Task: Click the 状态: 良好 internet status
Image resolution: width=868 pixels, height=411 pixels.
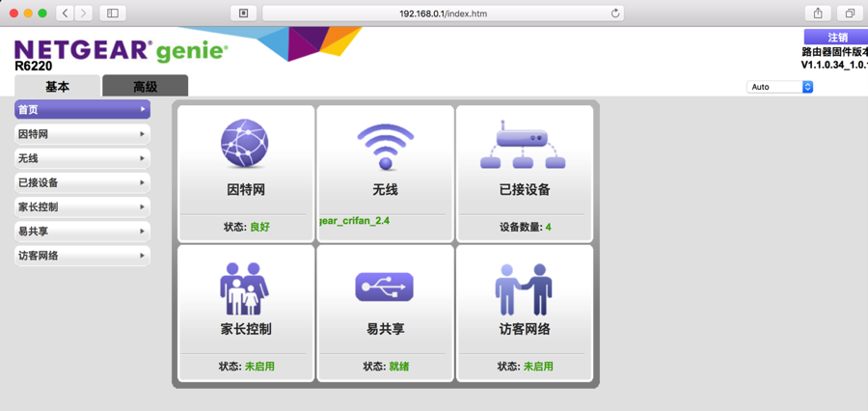Action: [246, 227]
